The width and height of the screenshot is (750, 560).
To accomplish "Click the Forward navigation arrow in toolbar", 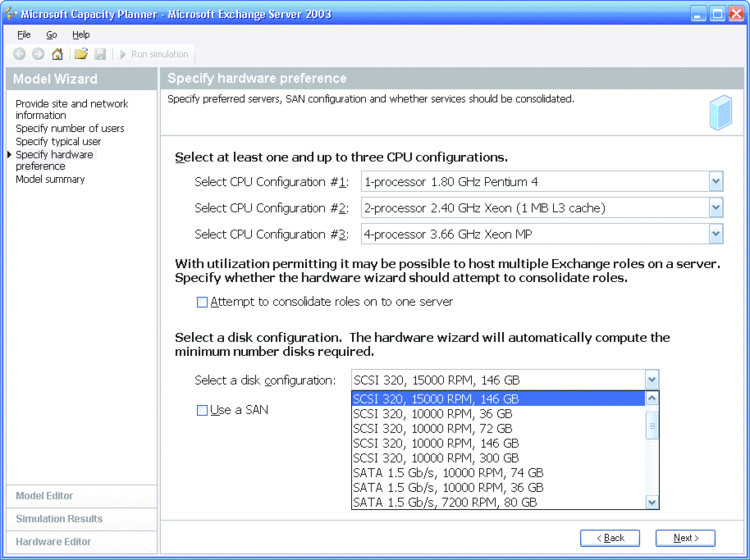I will (38, 54).
